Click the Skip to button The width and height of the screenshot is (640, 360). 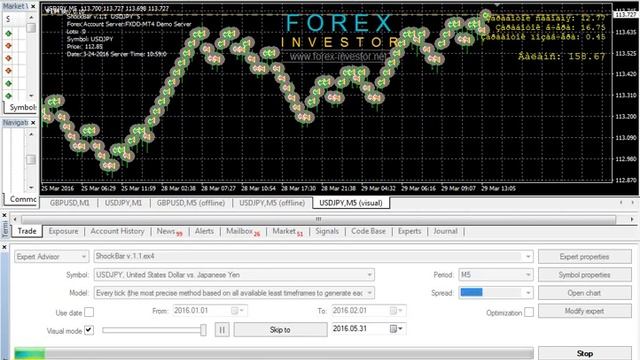pos(280,329)
